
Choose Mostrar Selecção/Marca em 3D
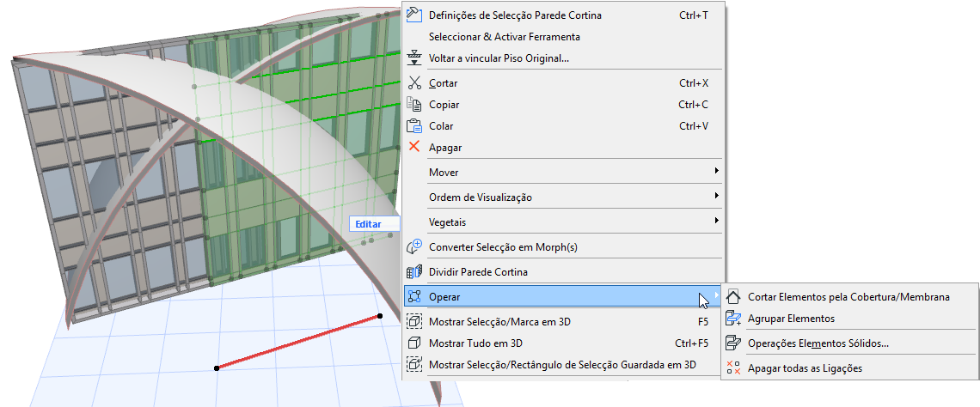tap(563, 321)
